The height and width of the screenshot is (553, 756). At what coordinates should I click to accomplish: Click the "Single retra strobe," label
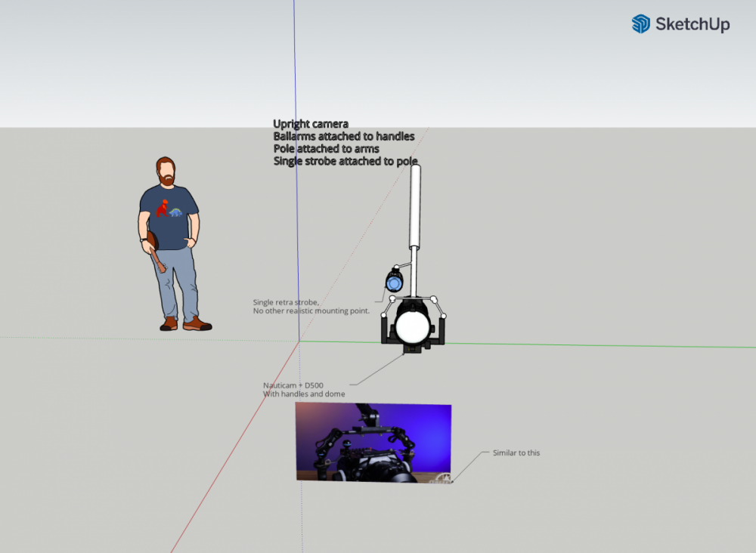pyautogui.click(x=286, y=302)
